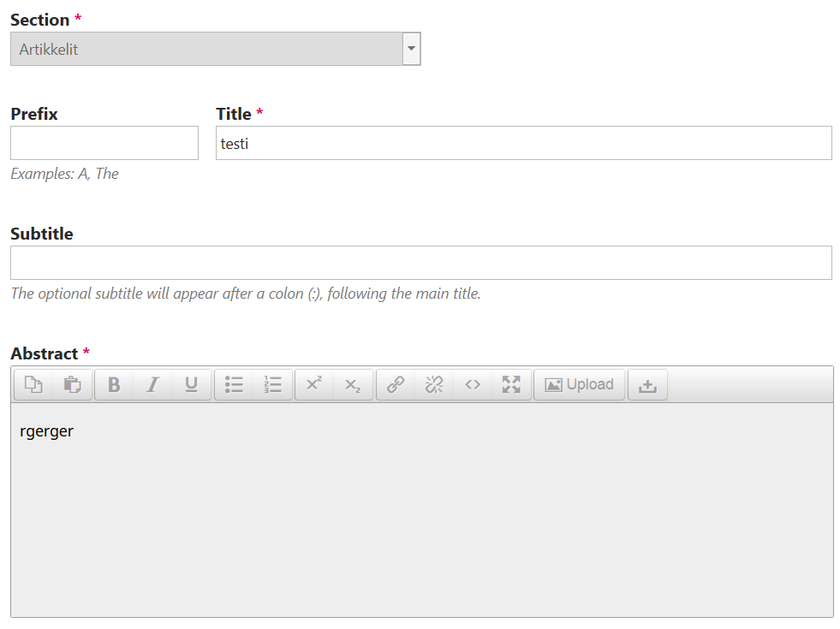
Task: Open the Section dropdown showing Artikkelit
Action: [x=216, y=49]
